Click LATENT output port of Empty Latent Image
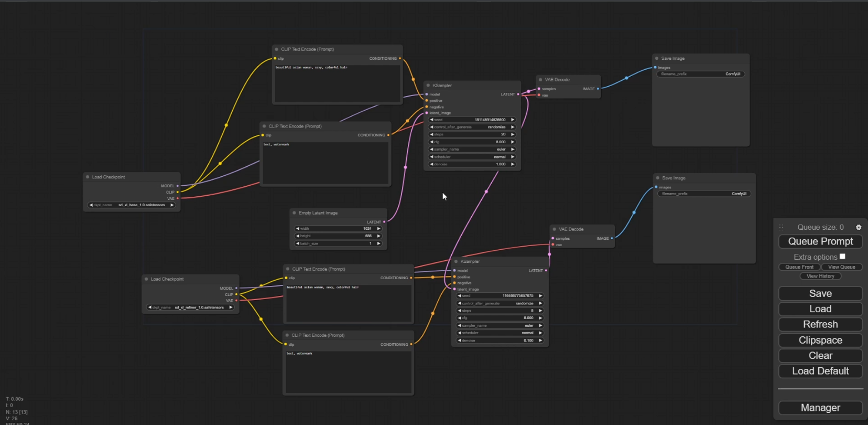Image resolution: width=868 pixels, height=425 pixels. click(384, 222)
